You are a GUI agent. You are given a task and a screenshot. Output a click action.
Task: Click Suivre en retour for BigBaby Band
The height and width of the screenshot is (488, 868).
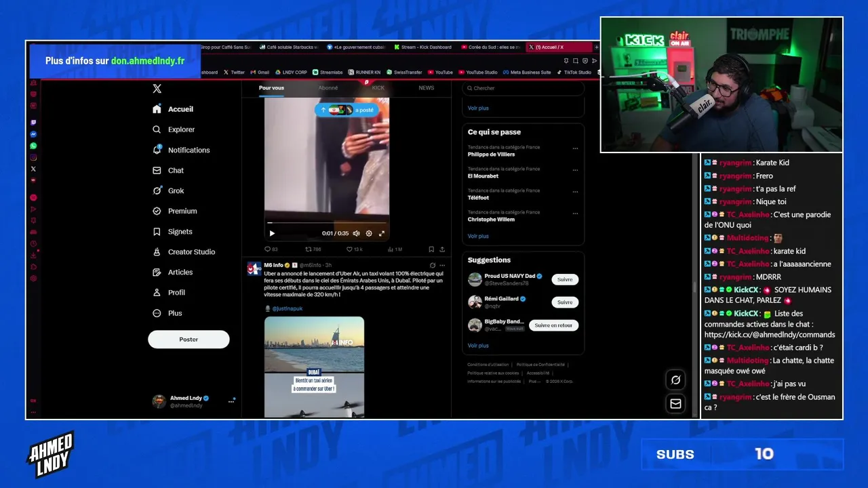tap(553, 325)
